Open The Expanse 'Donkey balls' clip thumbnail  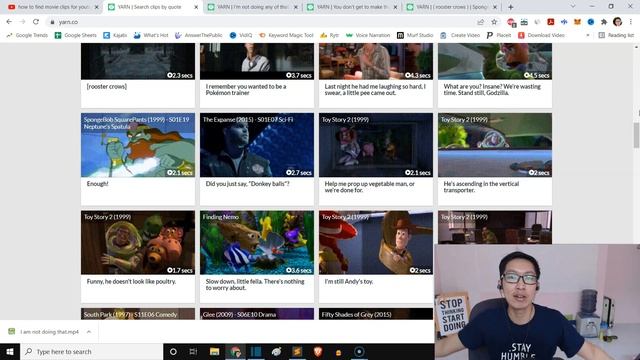[x=257, y=145]
